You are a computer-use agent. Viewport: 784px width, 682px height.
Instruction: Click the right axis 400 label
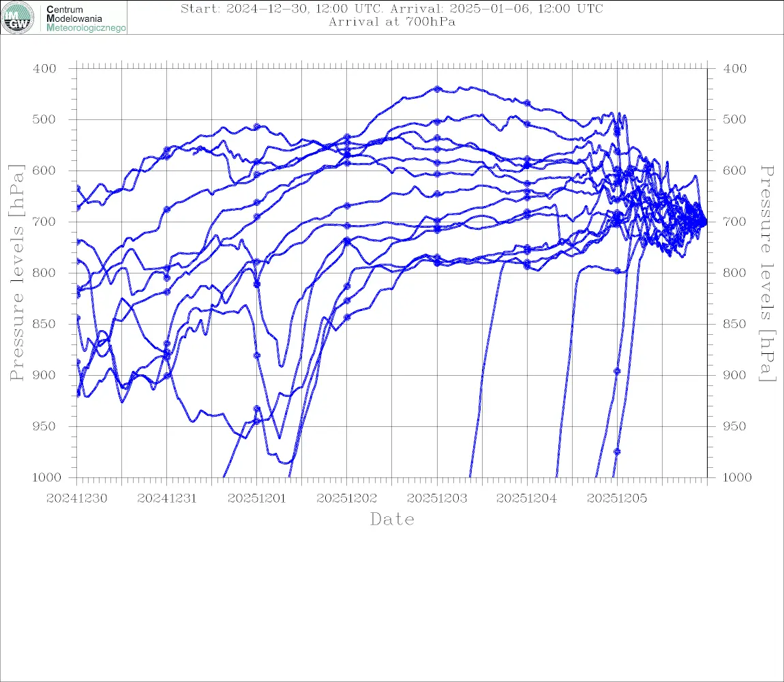(735, 69)
